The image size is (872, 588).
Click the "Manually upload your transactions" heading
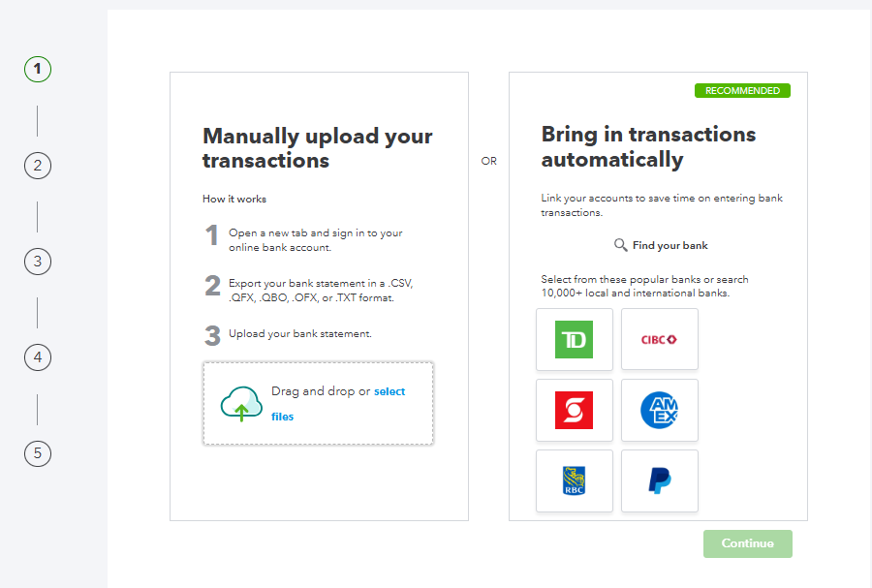(317, 148)
